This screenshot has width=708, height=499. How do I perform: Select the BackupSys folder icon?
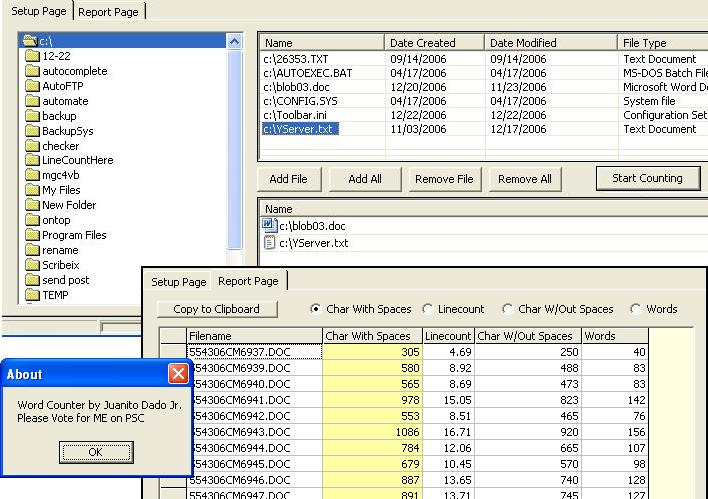coord(32,131)
